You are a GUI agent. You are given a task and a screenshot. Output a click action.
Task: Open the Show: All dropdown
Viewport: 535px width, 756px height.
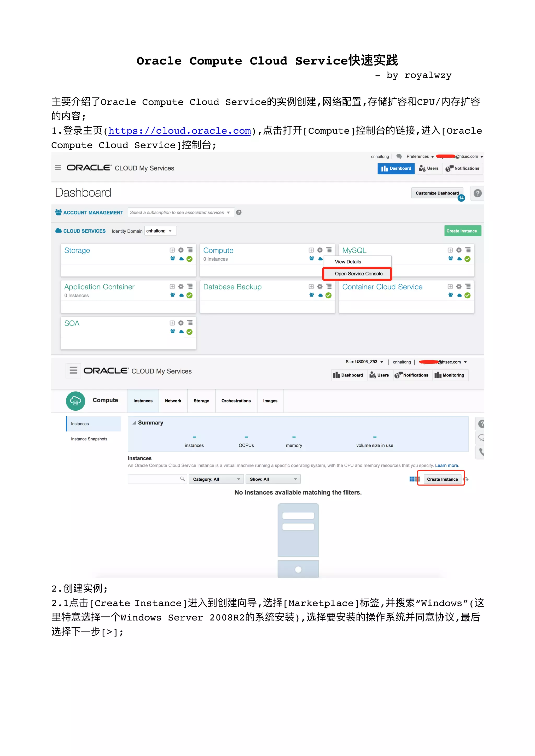pyautogui.click(x=273, y=479)
